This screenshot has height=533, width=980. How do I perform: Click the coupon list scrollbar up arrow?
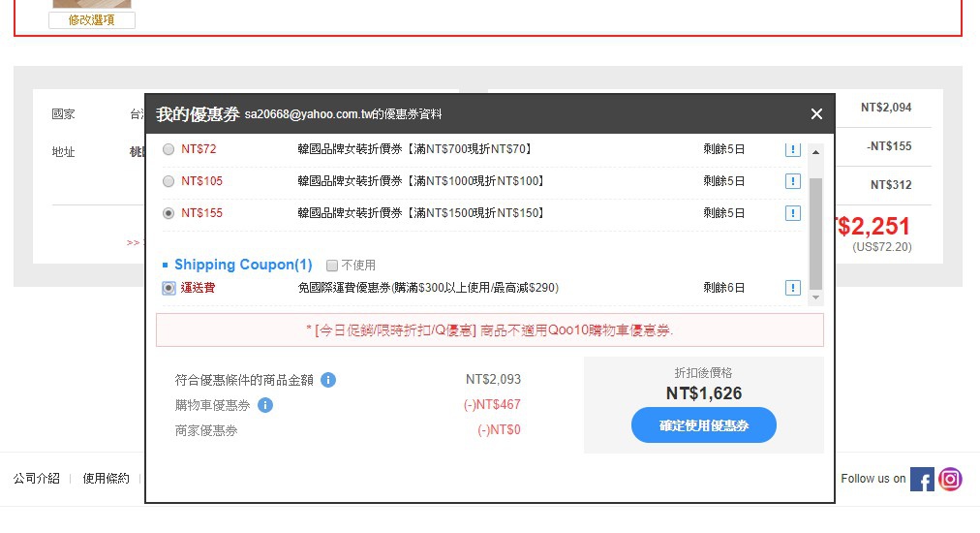point(815,152)
